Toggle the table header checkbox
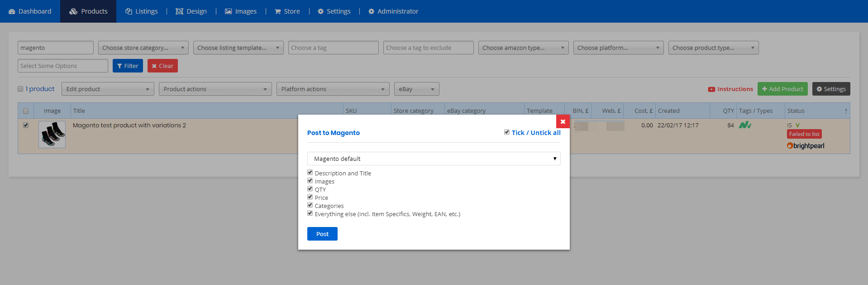Screen dimensions: 868x285 26,111
